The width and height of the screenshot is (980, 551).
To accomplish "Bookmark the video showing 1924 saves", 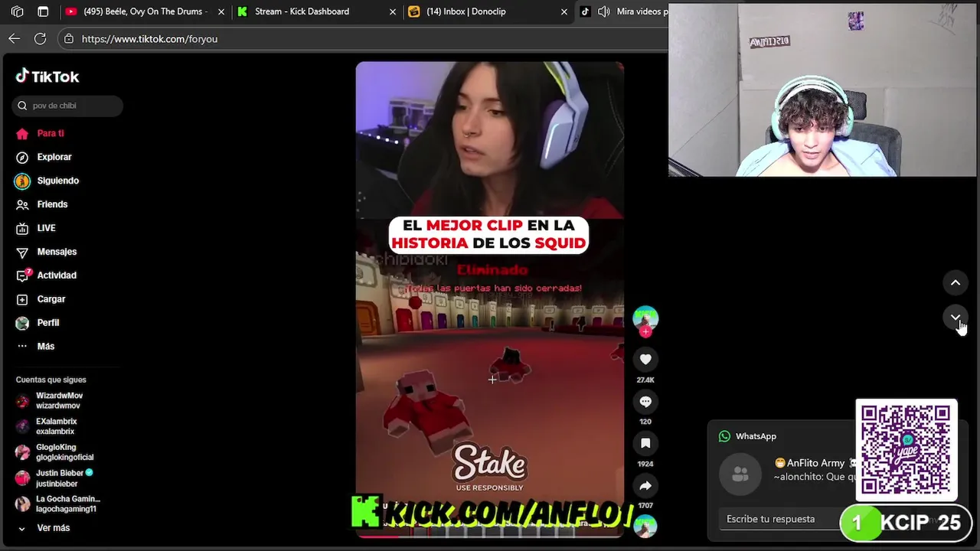I will (x=645, y=443).
